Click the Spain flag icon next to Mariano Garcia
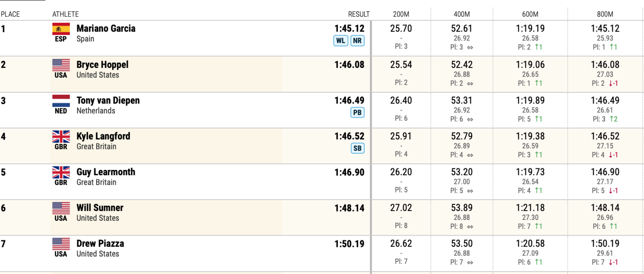This screenshot has height=274, width=644. tap(61, 29)
